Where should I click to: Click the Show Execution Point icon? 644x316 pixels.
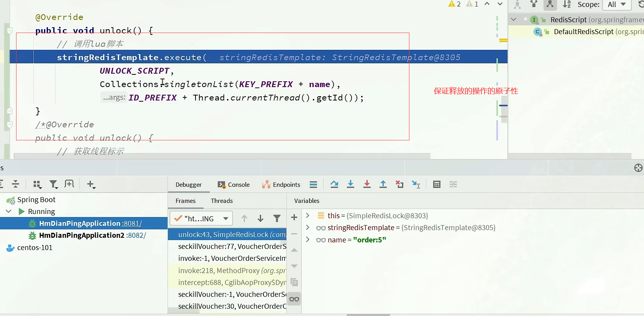coord(313,184)
